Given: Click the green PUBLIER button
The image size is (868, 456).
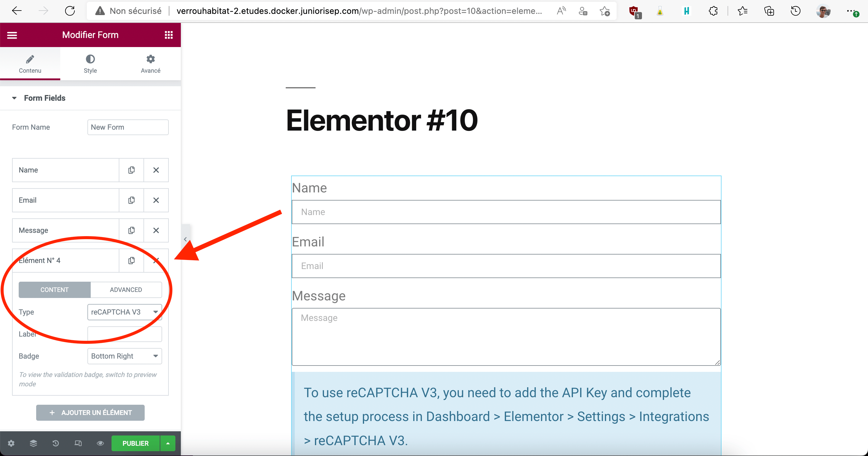Looking at the screenshot, I should [135, 443].
